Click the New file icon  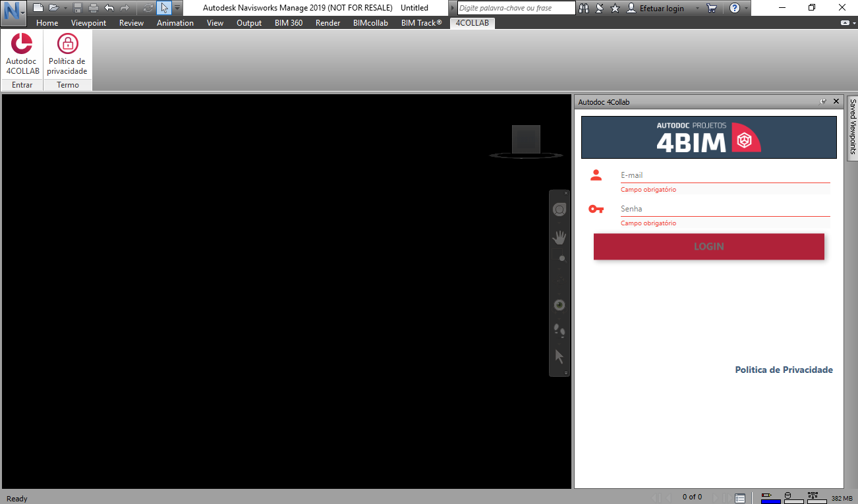coord(38,8)
